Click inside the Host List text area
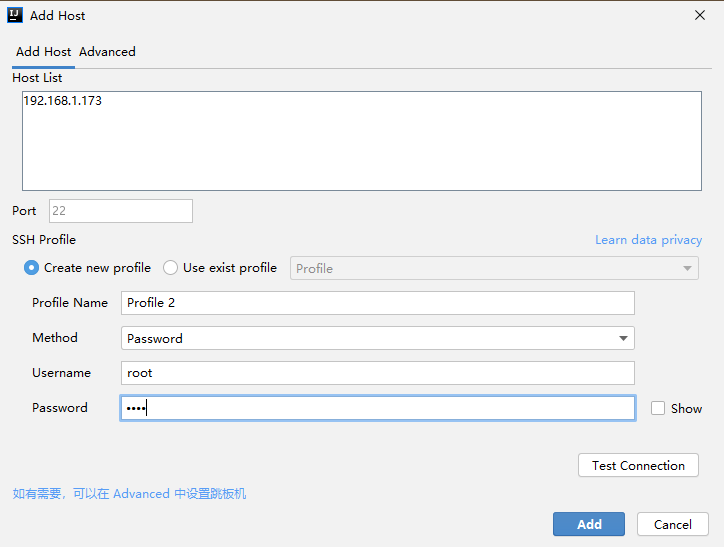This screenshot has height=547, width=724. click(x=361, y=140)
